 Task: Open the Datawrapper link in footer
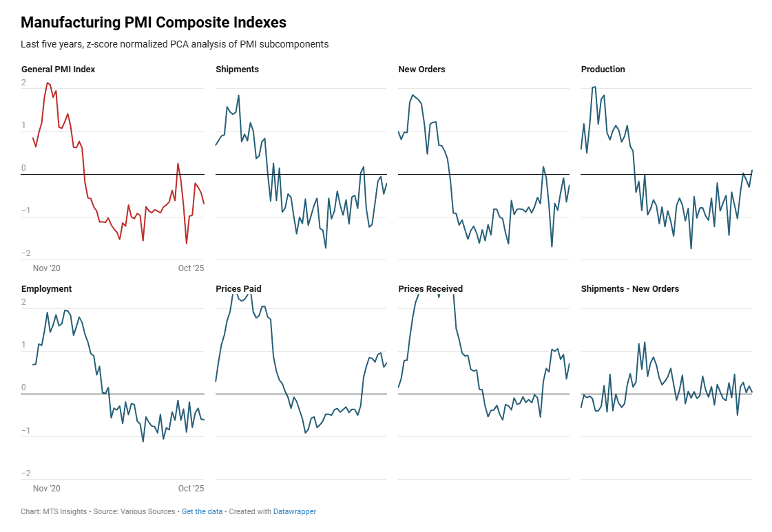(295, 511)
